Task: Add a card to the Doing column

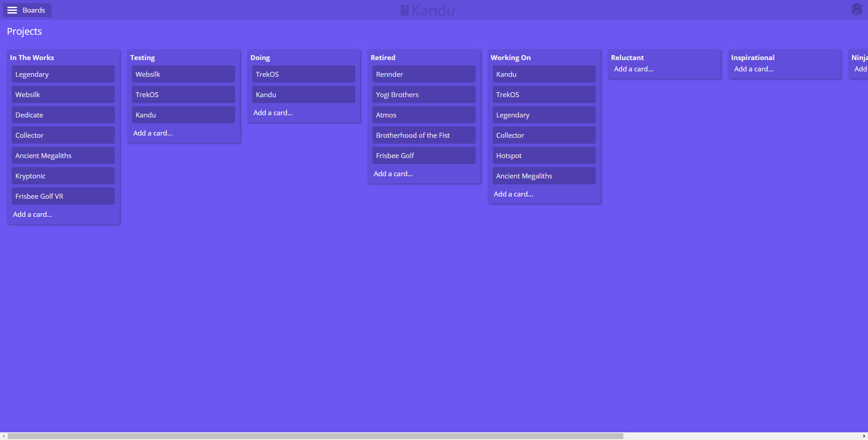Action: [x=273, y=112]
